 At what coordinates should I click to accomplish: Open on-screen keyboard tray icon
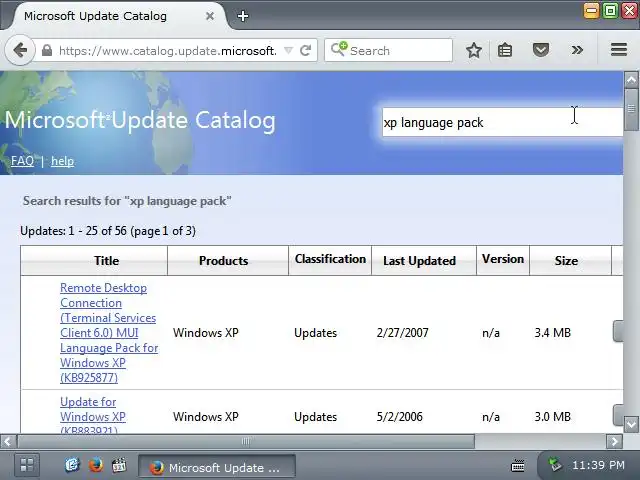[518, 465]
